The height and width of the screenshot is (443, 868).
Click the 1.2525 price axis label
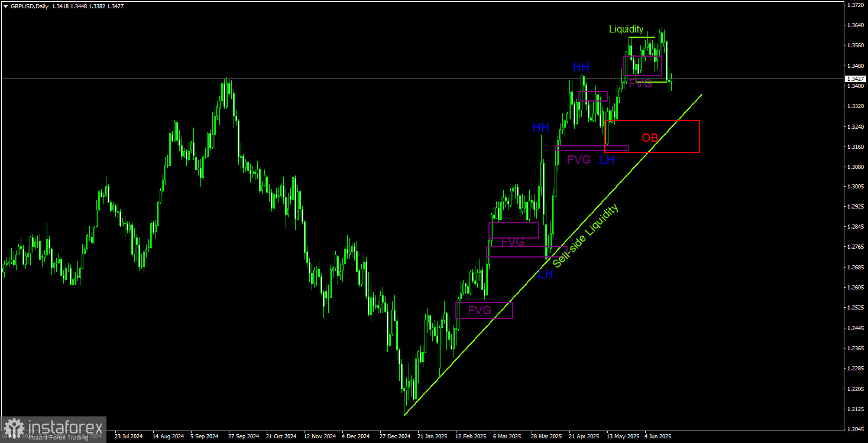point(854,308)
